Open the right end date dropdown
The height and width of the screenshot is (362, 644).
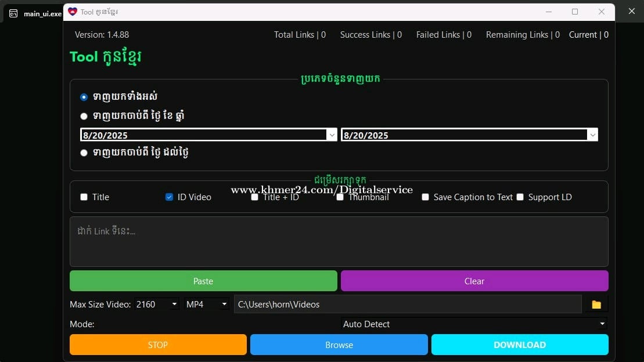click(592, 135)
